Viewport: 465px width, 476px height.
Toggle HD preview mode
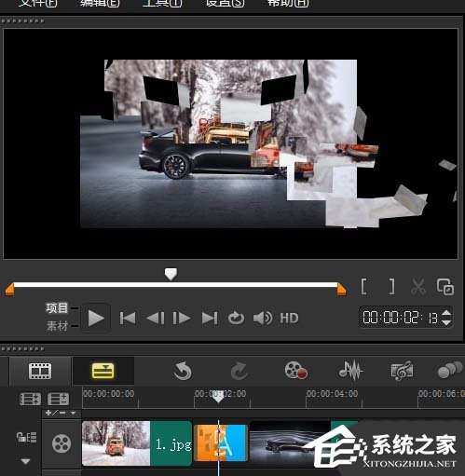(x=289, y=319)
